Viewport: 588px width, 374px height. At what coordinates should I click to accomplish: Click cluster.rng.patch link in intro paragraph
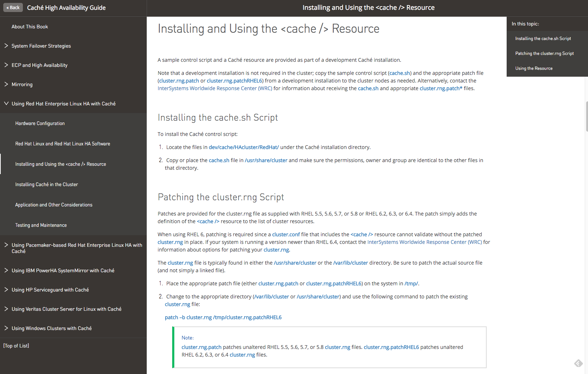[x=179, y=81]
